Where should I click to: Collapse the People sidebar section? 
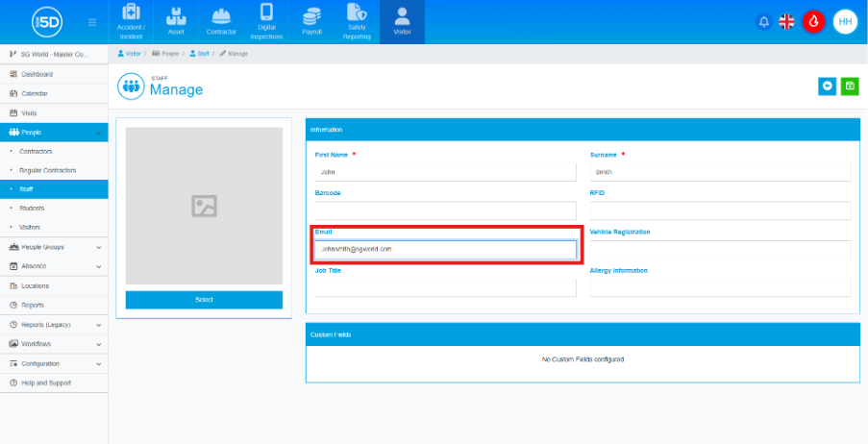(x=54, y=133)
